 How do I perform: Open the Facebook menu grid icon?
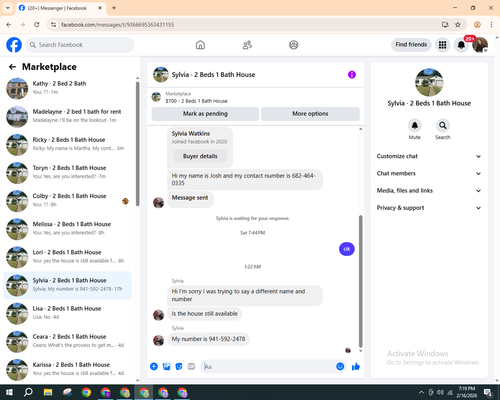[x=442, y=45]
